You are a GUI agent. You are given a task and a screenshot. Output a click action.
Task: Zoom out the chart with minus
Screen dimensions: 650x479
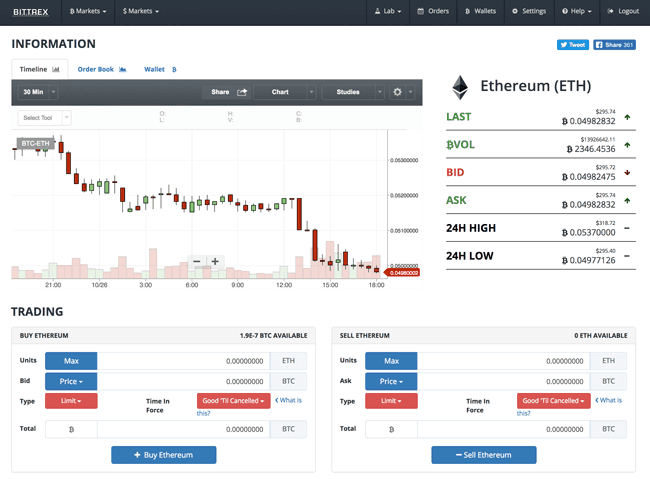(x=197, y=261)
